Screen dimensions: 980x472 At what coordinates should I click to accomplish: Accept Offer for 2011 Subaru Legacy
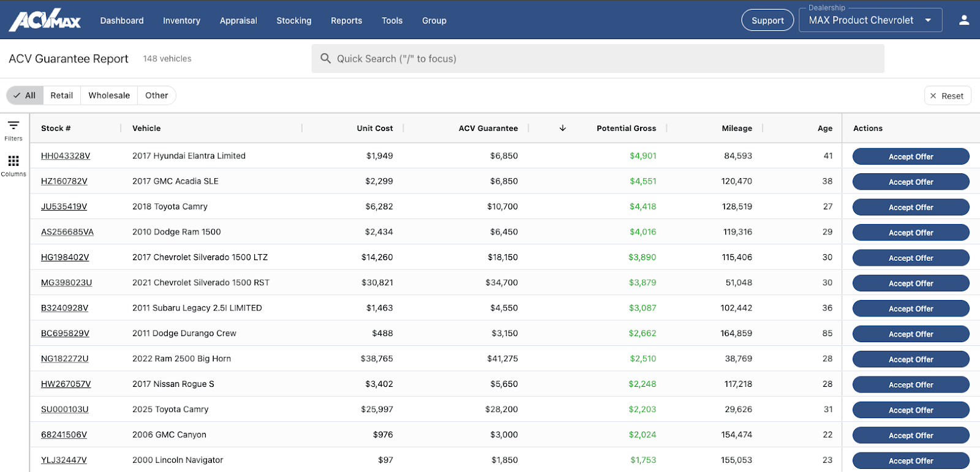(x=911, y=309)
